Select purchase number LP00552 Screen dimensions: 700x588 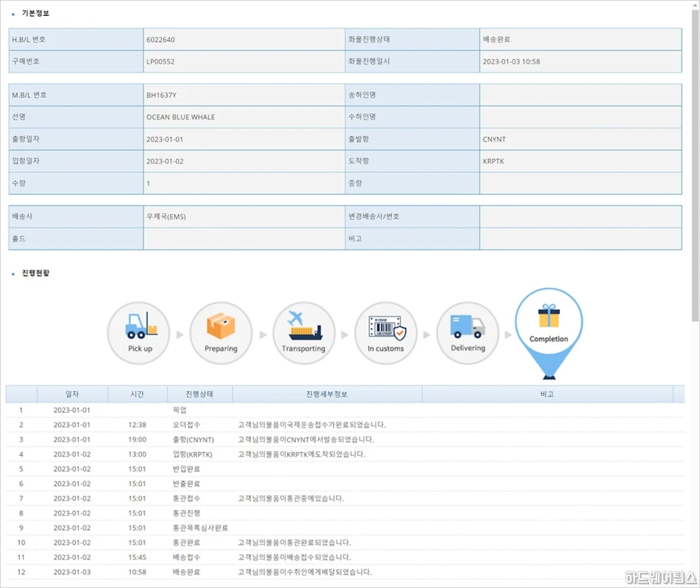click(161, 62)
